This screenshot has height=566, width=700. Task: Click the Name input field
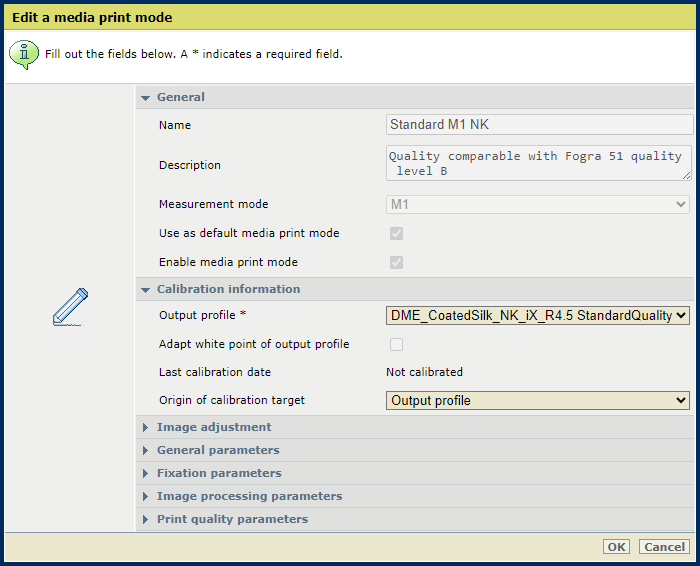click(x=539, y=125)
